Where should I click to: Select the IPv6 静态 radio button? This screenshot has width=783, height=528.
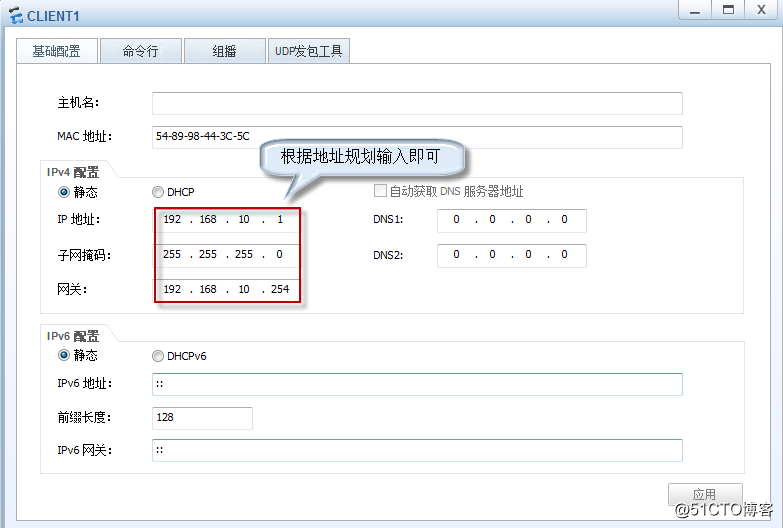(x=64, y=355)
